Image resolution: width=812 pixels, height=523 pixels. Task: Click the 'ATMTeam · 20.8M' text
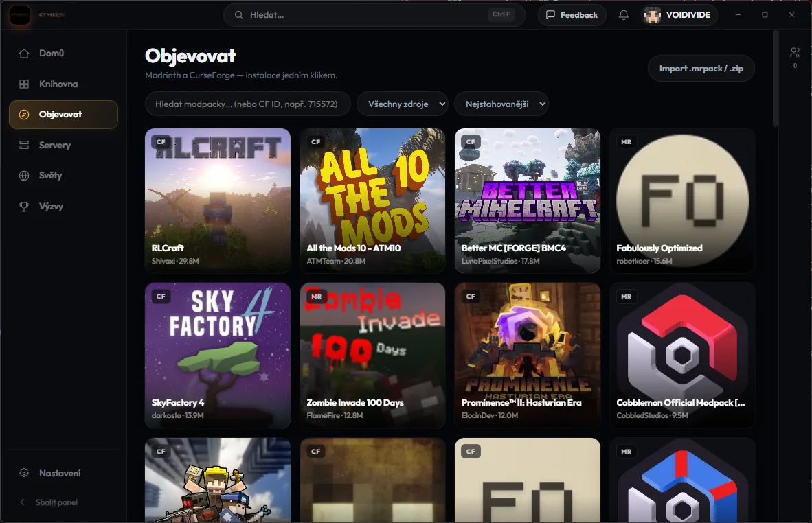click(336, 261)
